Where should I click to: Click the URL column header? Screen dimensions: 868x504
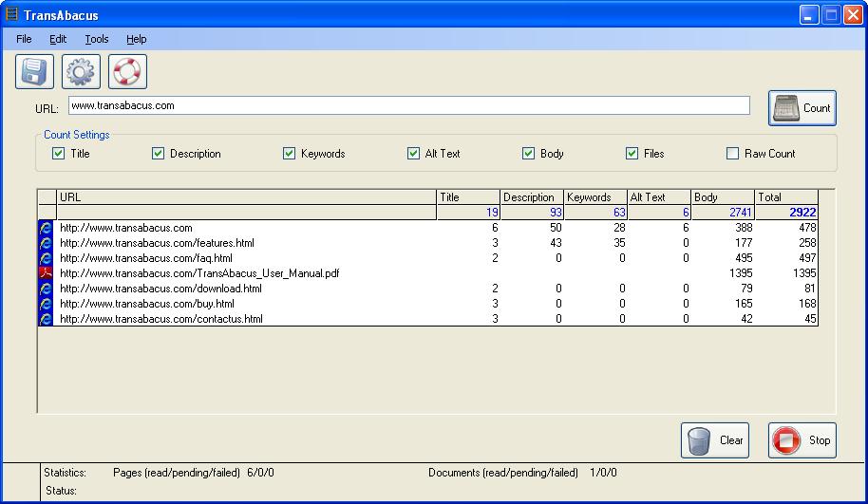tap(246, 197)
